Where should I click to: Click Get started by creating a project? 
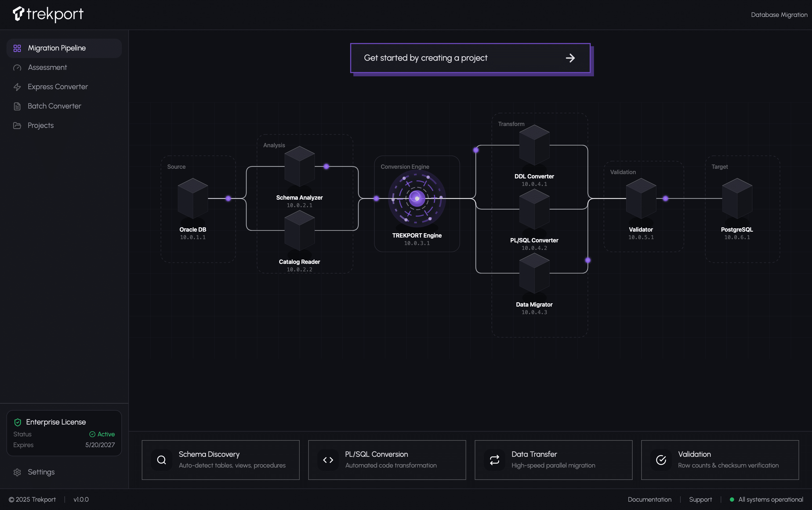point(470,58)
